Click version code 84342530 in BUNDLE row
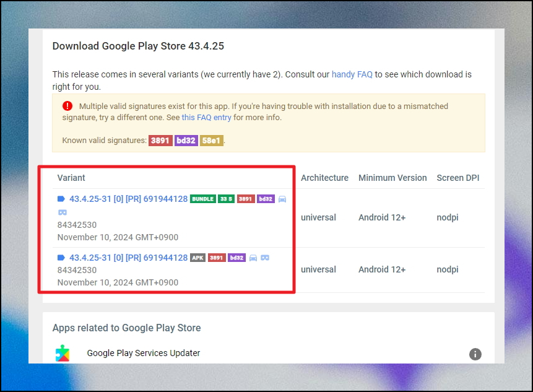Screen dimensions: 533x392 point(77,225)
